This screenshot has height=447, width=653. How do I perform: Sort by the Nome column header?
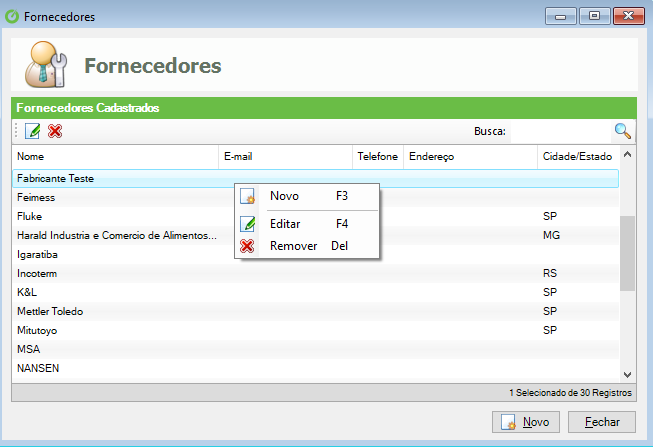[115, 157]
